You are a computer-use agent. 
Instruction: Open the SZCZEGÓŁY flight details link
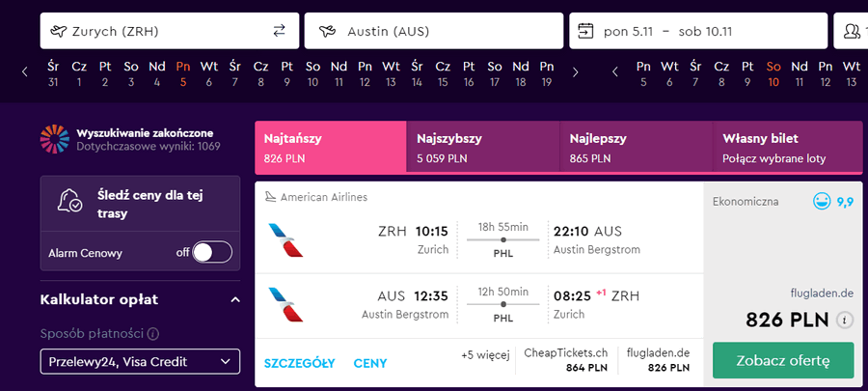coord(300,364)
